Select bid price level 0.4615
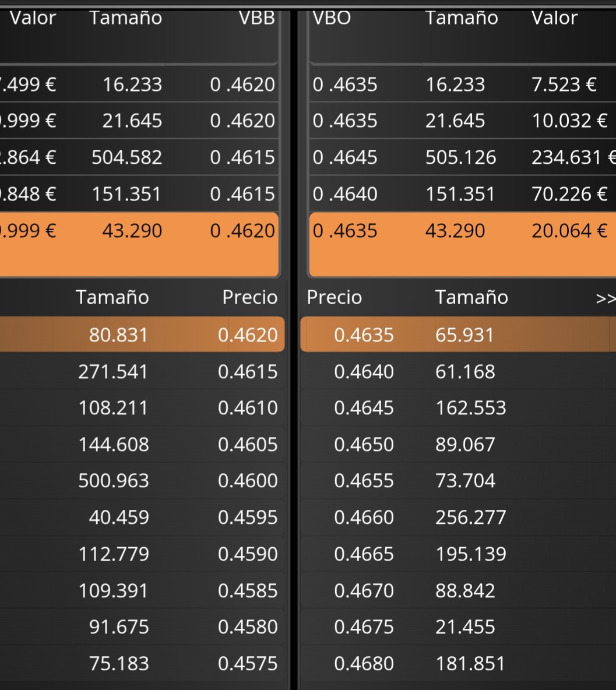 [x=142, y=371]
